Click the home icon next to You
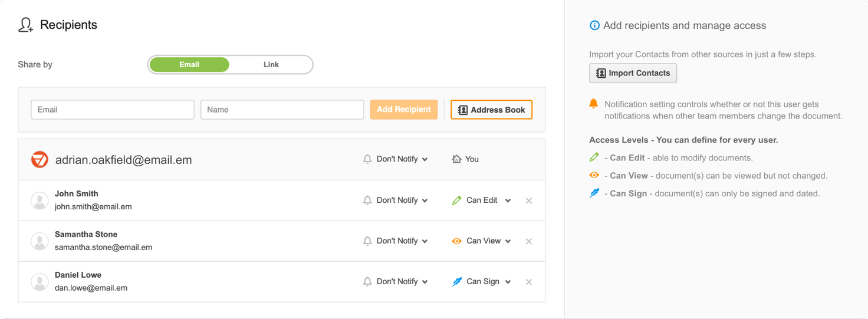This screenshot has width=868, height=319. (x=456, y=159)
